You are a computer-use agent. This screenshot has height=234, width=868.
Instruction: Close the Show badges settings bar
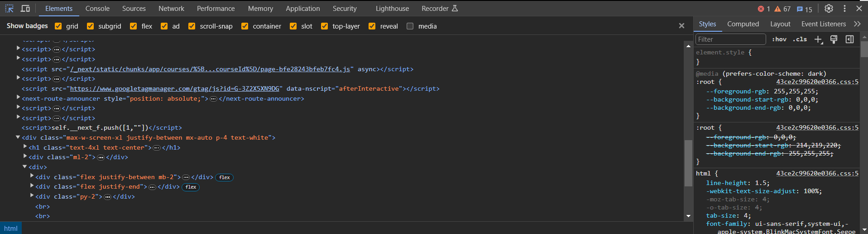pos(681,26)
